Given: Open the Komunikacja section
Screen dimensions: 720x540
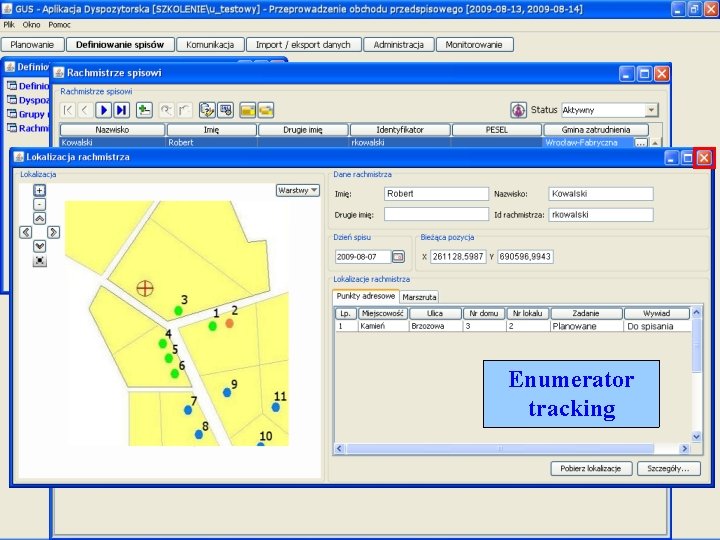Looking at the screenshot, I should pyautogui.click(x=210, y=45).
